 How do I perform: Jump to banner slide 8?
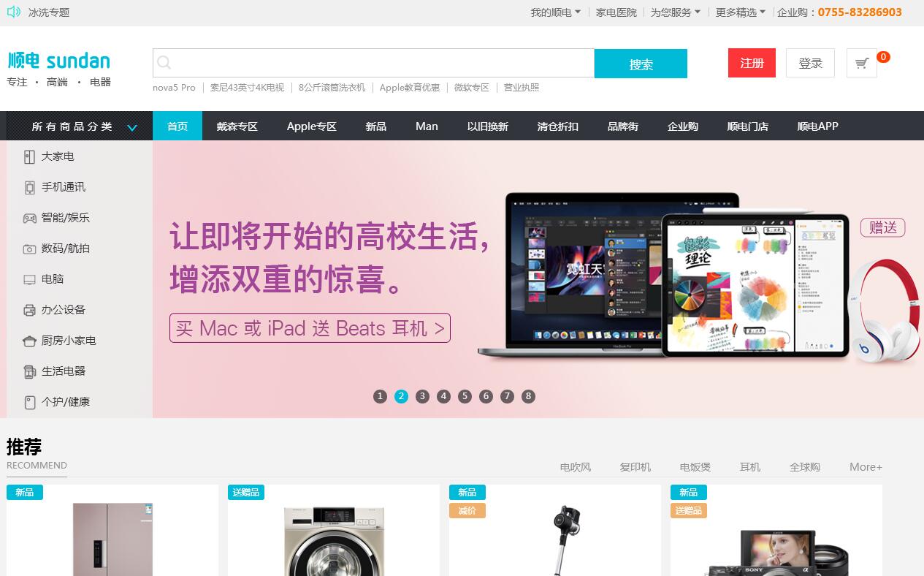(x=528, y=396)
